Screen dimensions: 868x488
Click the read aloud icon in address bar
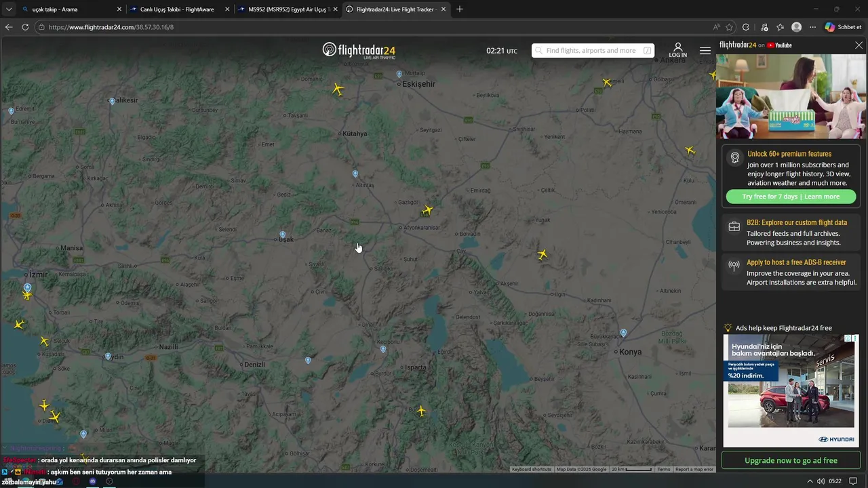717,27
